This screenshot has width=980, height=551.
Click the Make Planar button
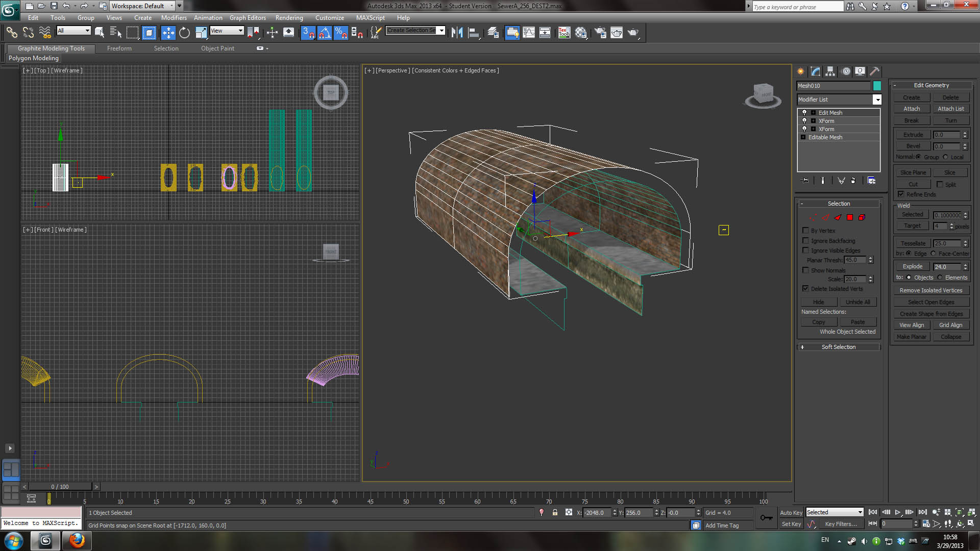912,337
